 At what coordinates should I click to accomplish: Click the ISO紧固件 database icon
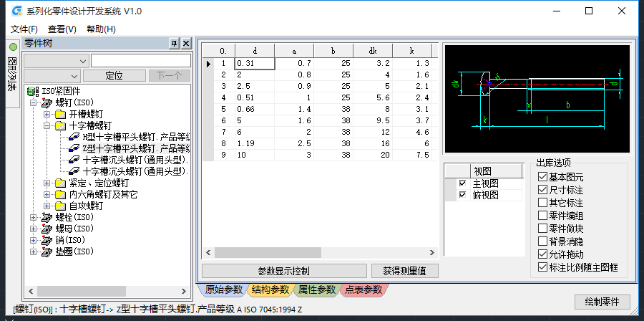pos(32,91)
